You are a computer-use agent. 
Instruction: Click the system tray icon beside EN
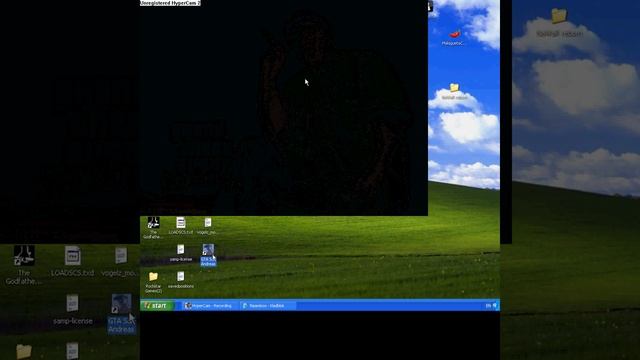495,305
